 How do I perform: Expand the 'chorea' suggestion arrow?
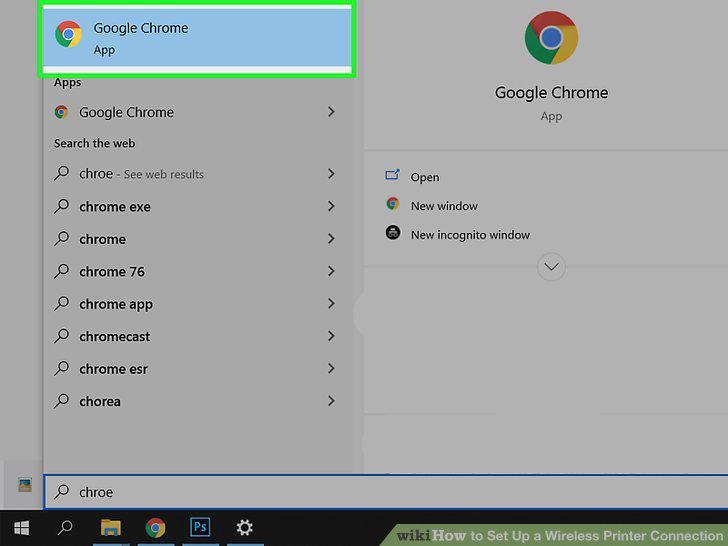coord(331,401)
